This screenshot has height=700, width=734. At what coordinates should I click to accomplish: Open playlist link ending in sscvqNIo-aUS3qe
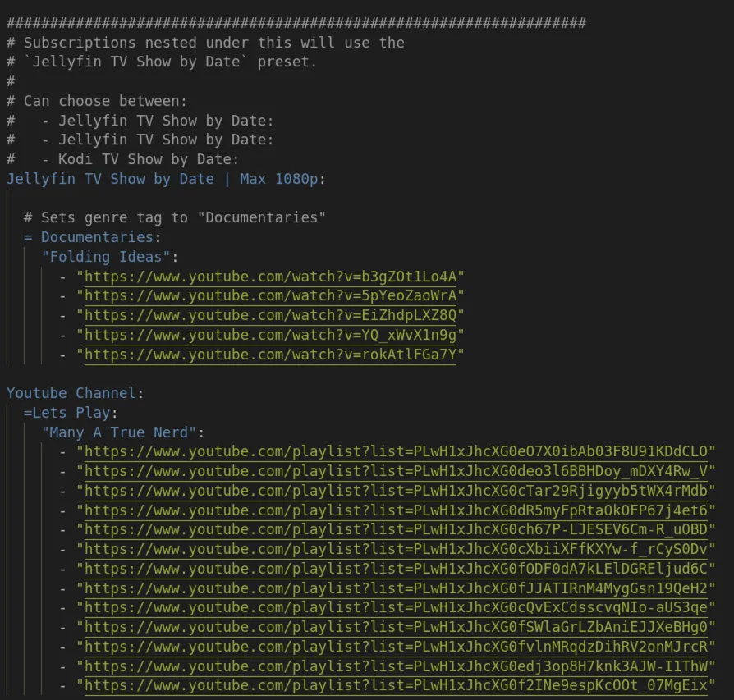coord(396,608)
